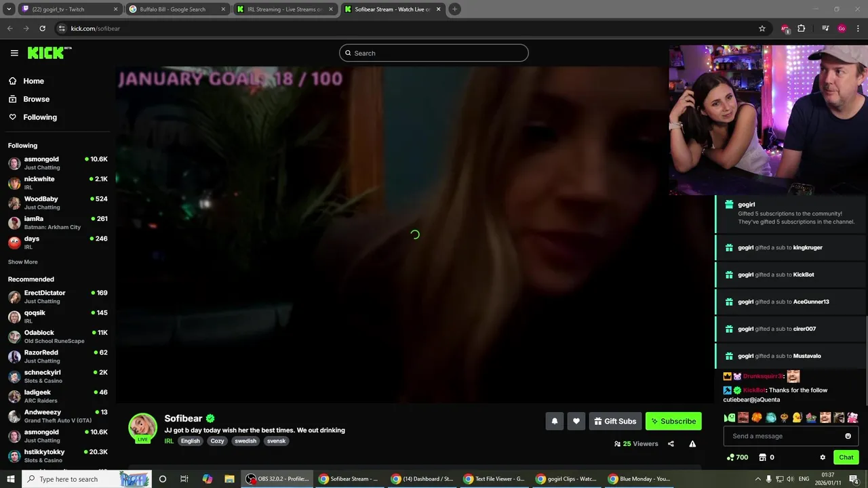Viewport: 868px width, 488px height.
Task: Switch to Buffalo Bill Google Search tab
Action: click(x=178, y=9)
